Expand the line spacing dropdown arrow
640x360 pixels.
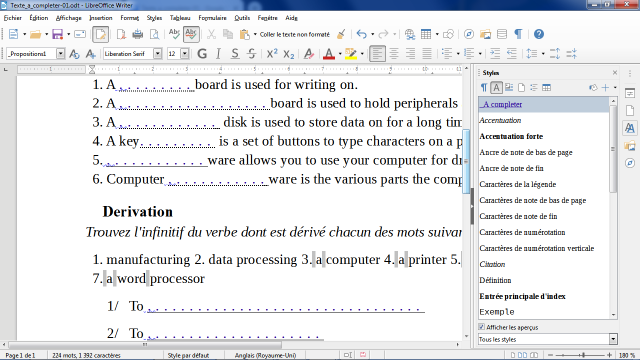(x=543, y=54)
